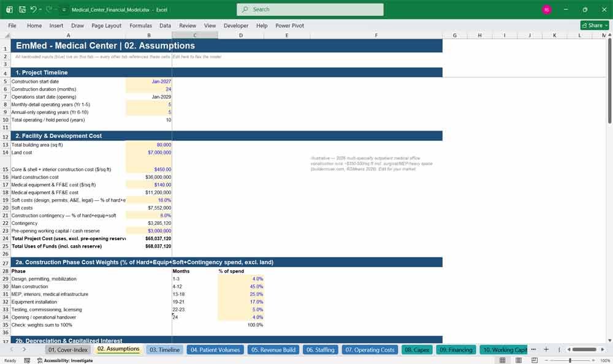
Task: Click the zoom in plus button
Action: click(x=593, y=360)
